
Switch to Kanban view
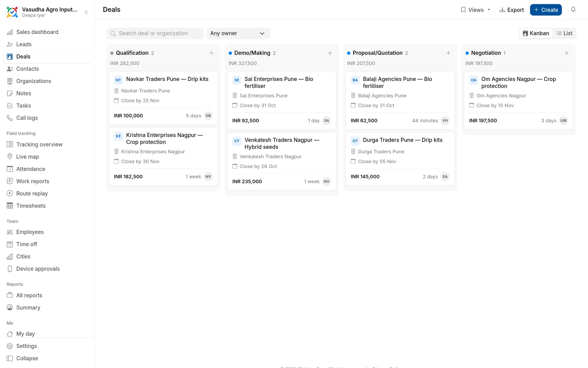[x=536, y=33]
